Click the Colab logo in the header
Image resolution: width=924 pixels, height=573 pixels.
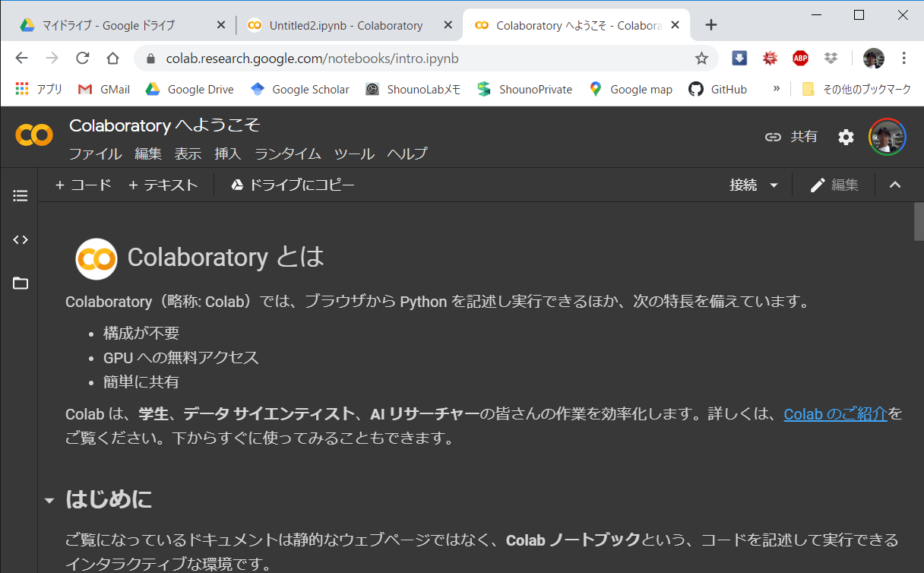[x=34, y=135]
